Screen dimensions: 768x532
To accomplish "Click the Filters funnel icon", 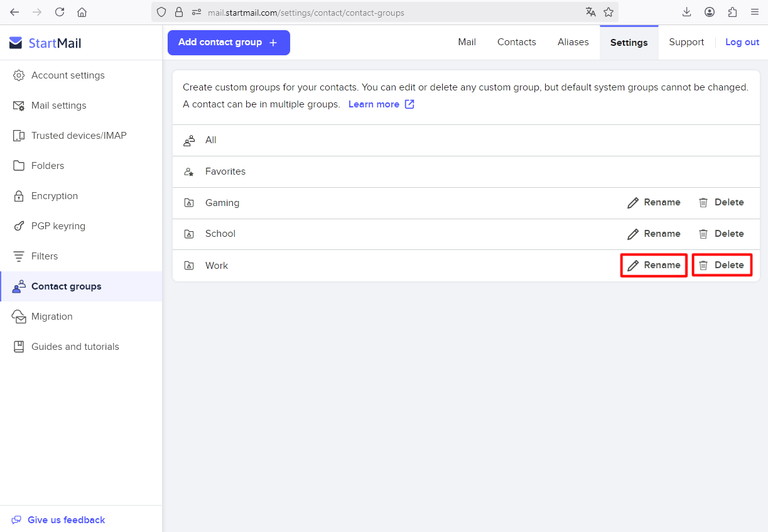I will [x=19, y=256].
